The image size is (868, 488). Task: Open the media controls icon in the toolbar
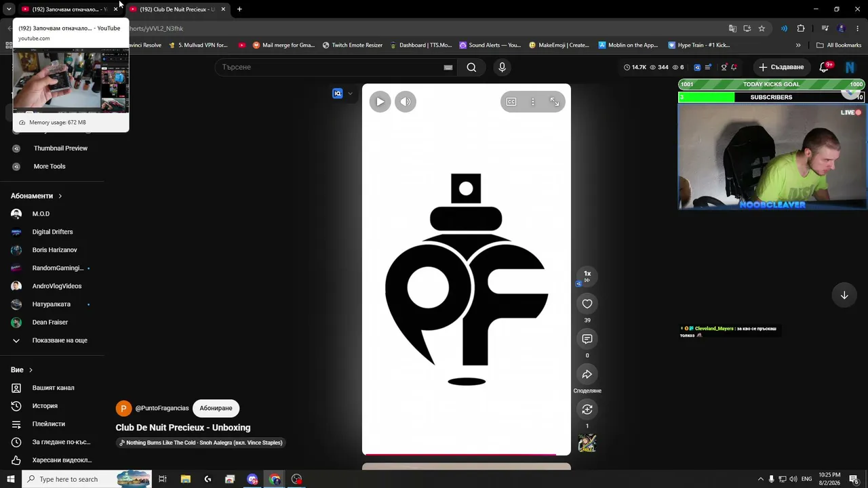(x=825, y=28)
